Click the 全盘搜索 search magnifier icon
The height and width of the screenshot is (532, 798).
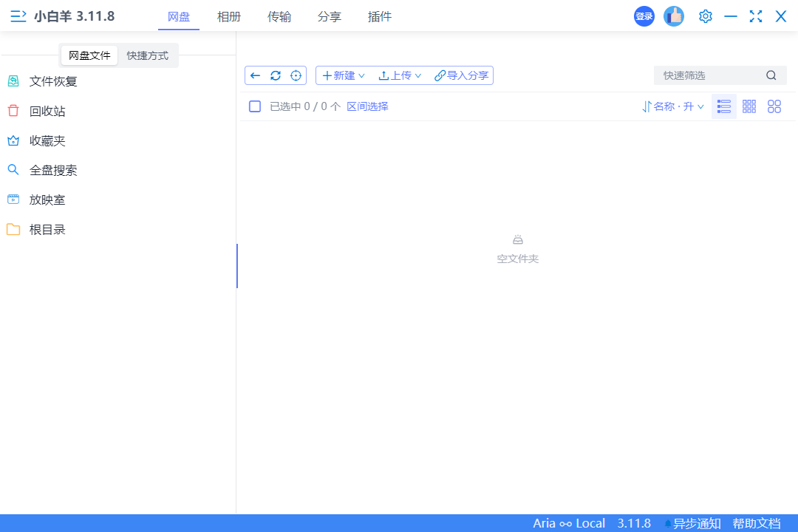(x=14, y=170)
